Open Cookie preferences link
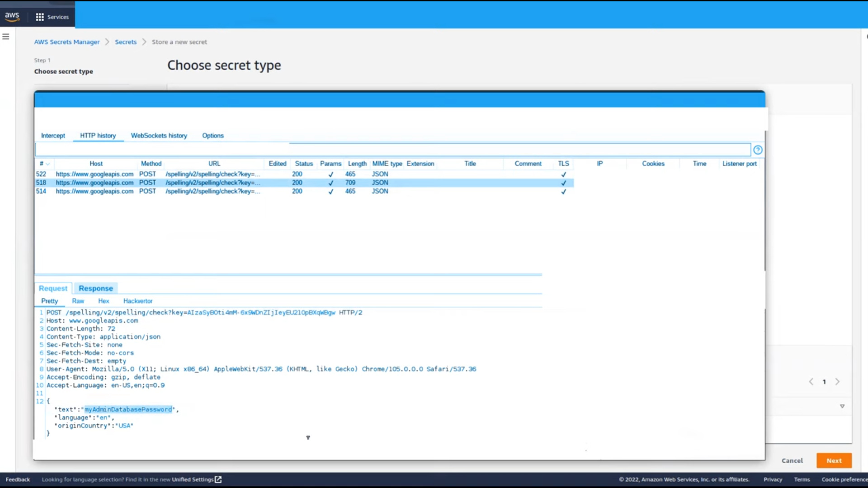The image size is (868, 488). click(844, 479)
